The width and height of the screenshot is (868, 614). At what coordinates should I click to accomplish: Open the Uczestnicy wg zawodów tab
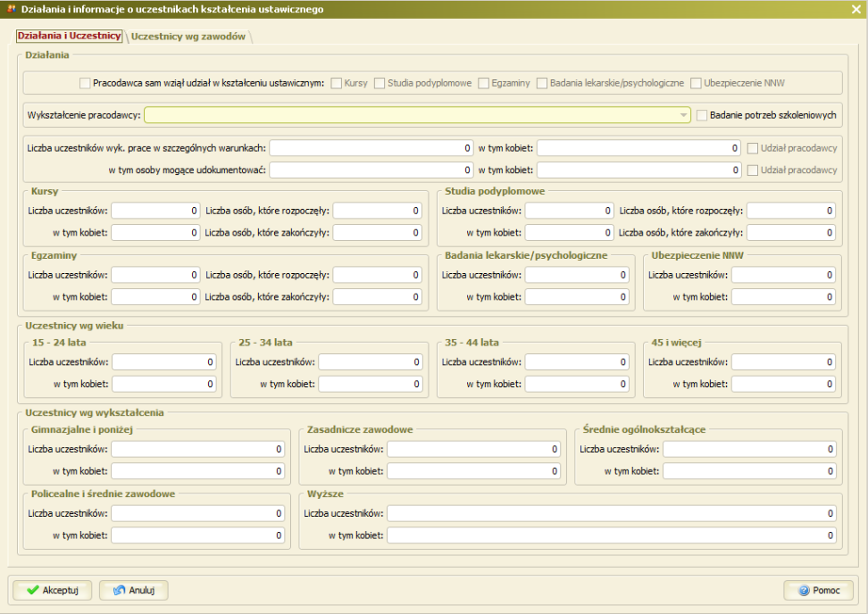click(188, 37)
